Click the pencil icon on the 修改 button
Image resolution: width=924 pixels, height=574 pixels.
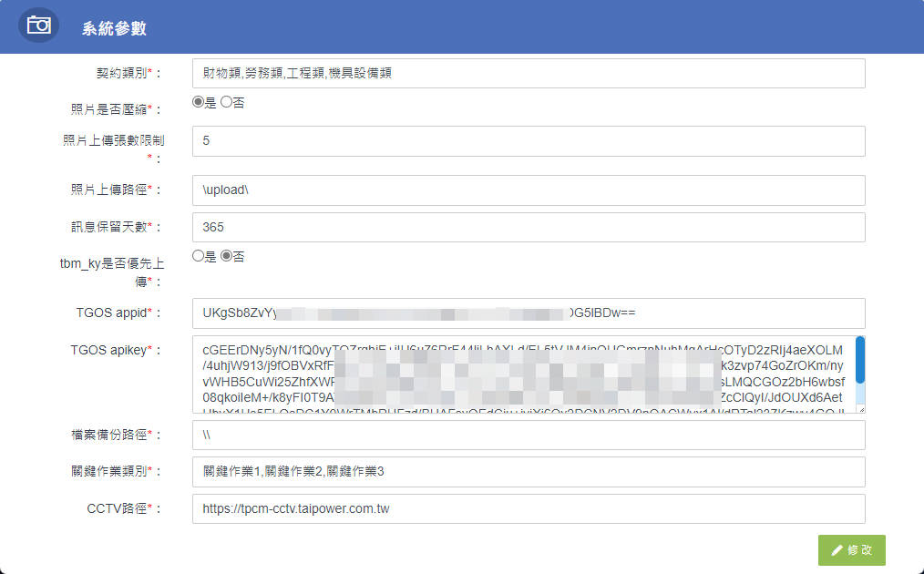click(837, 550)
